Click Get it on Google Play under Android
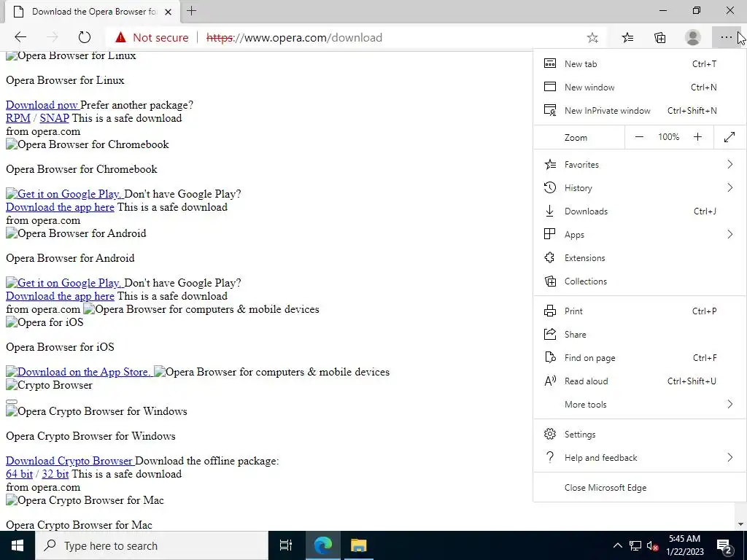 64,283
